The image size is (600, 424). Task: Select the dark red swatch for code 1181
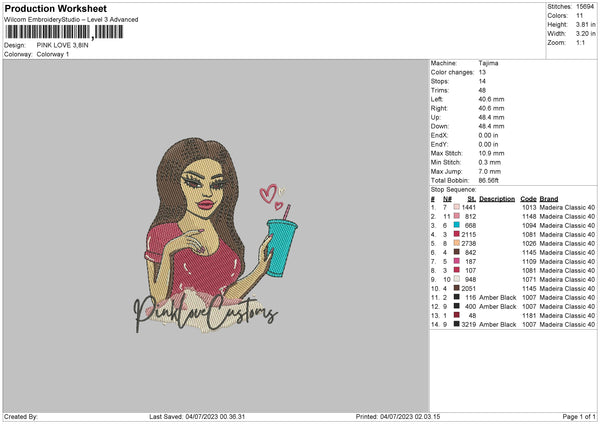pos(457,315)
